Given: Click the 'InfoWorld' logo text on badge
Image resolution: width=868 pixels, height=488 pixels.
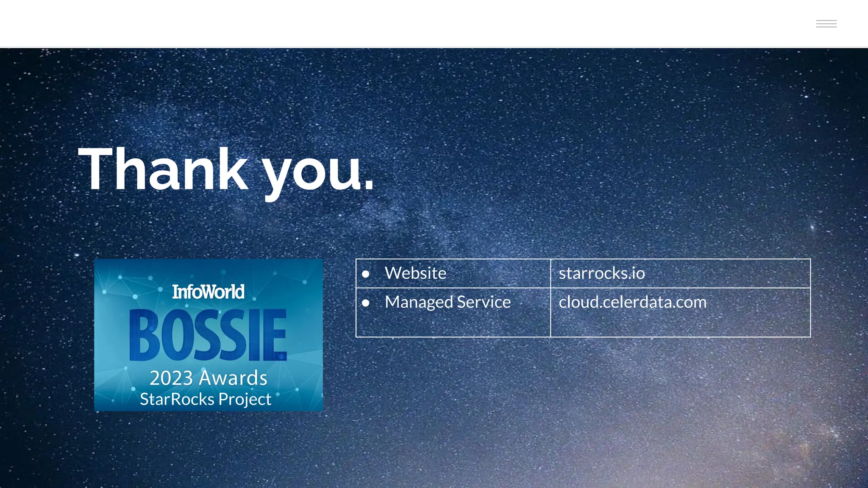Looking at the screenshot, I should tap(208, 292).
